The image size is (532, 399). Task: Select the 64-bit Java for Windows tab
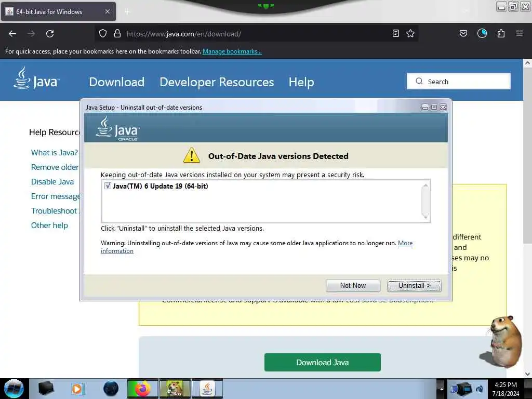click(x=58, y=11)
